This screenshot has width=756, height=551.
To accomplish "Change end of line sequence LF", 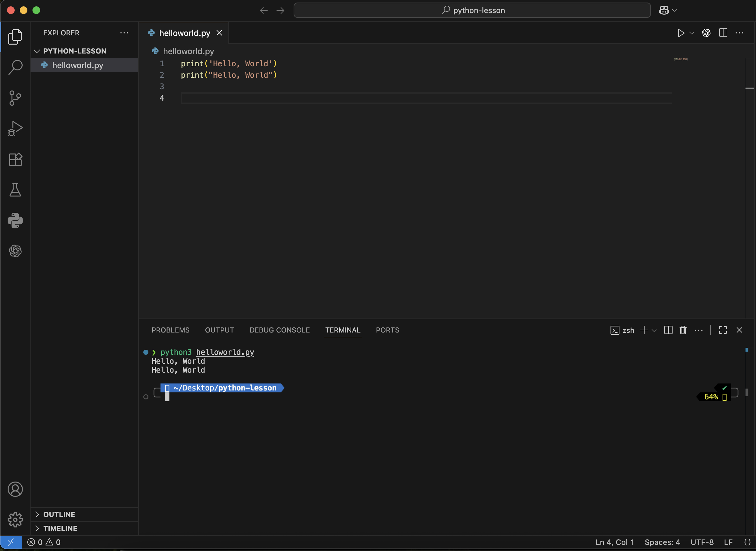I will click(x=728, y=542).
